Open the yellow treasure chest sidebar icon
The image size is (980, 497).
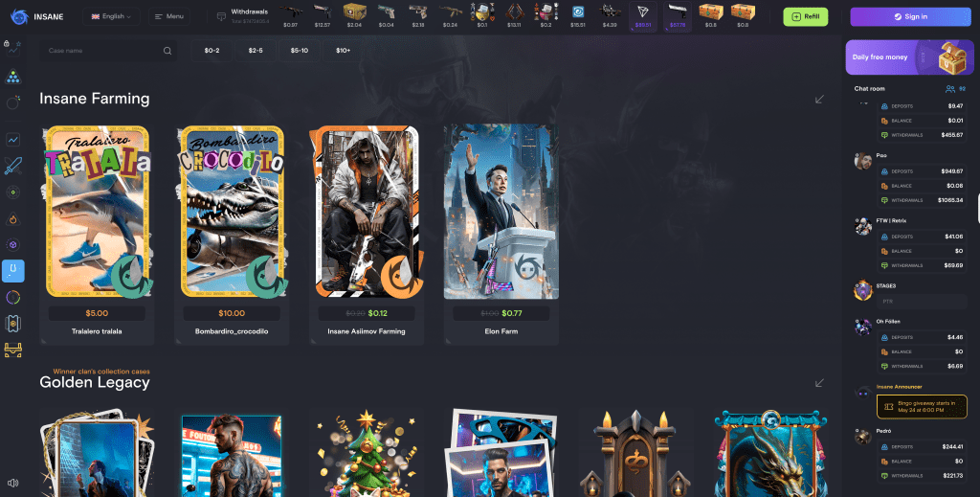(x=12, y=350)
